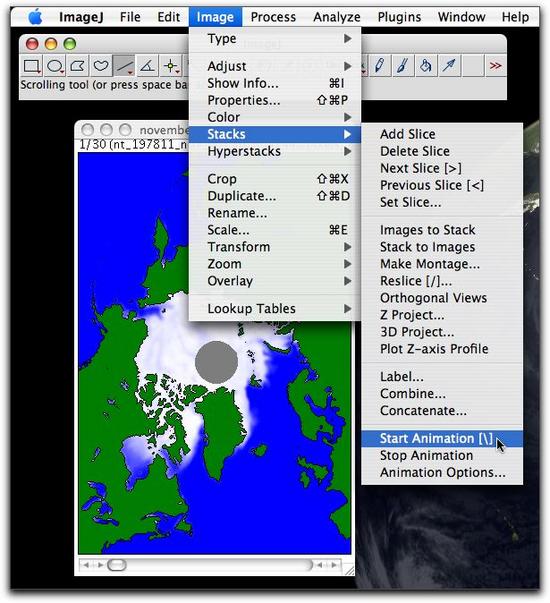Open the Process menu
The width and height of the screenshot is (550, 603).
click(x=273, y=17)
